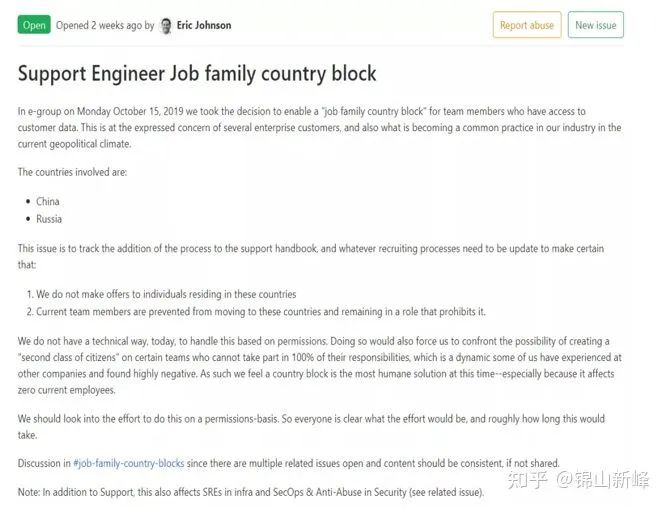Viewport: 667px width, 508px height.
Task: Select the China list item
Action: (48, 201)
